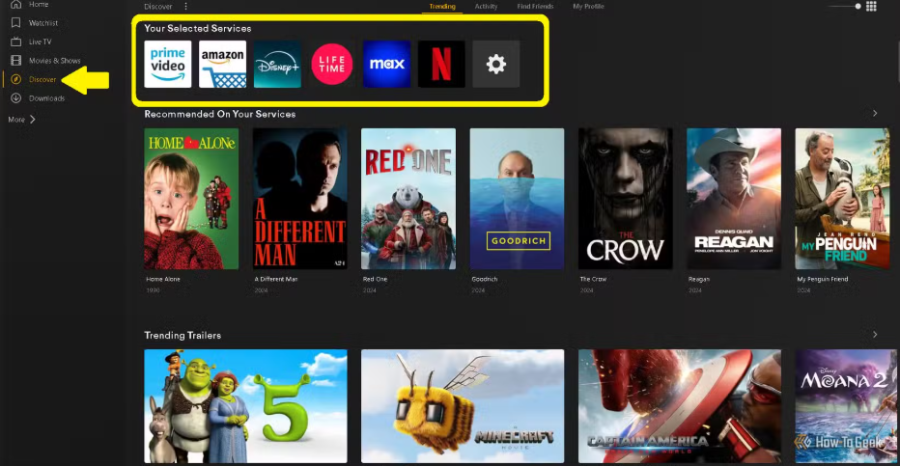900x466 pixels.
Task: Expand Trending Trailers row arrow
Action: pos(875,335)
